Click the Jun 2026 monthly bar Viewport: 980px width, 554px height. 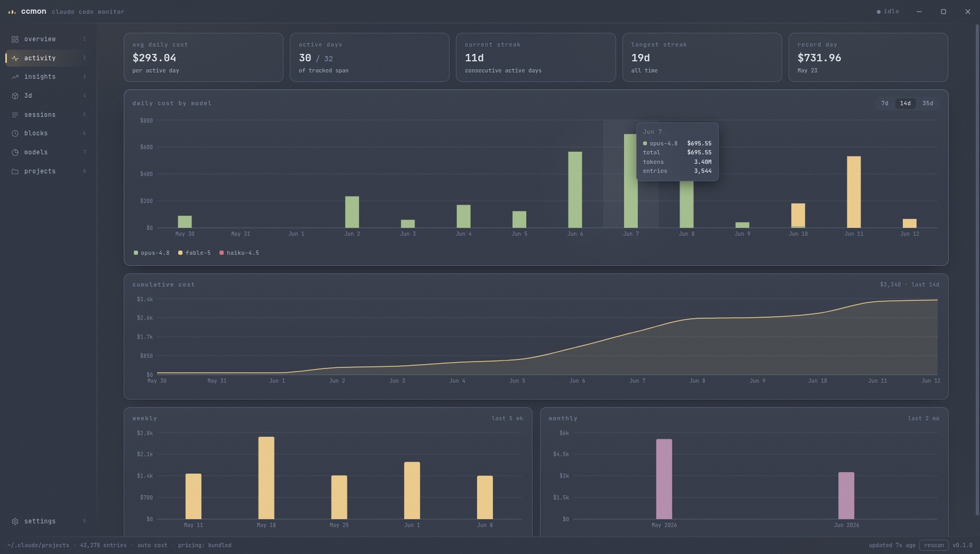[x=846, y=496]
